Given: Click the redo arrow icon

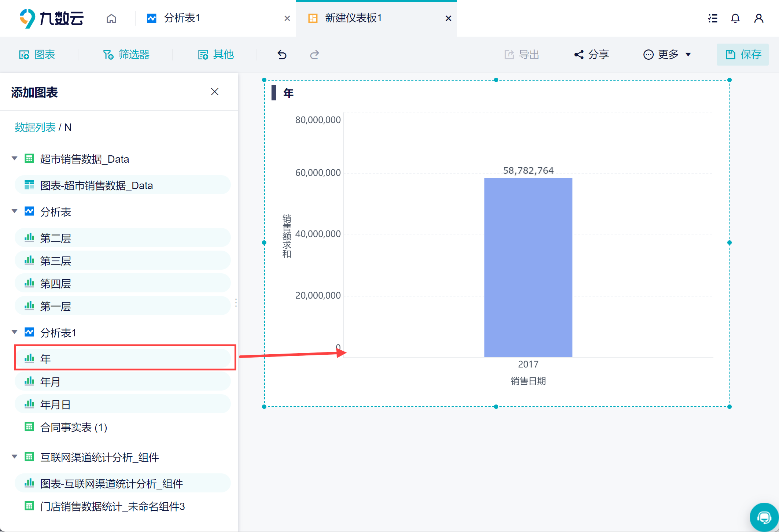Looking at the screenshot, I should (x=314, y=55).
